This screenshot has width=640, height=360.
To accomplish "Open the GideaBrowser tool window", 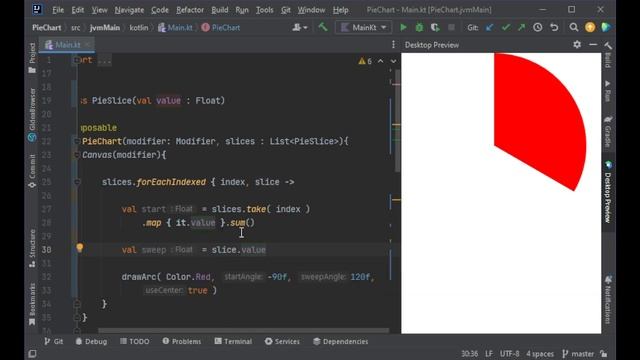I will 32,115.
